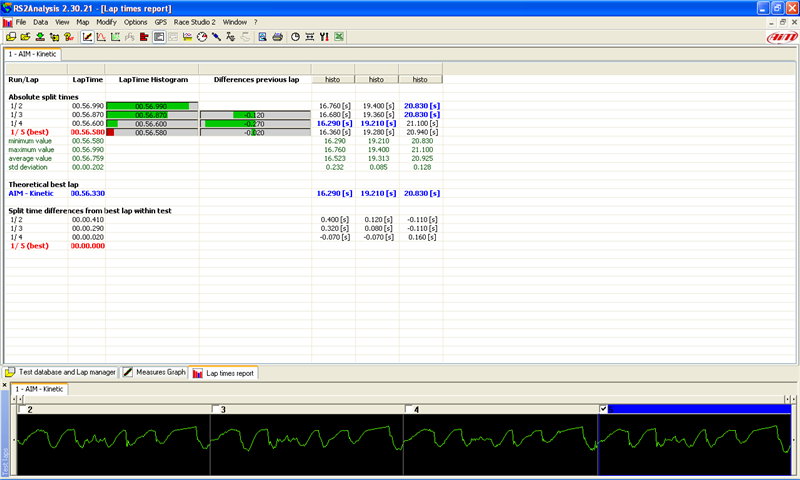
Task: Click the measures graph pencil toolbar icon
Action: (87, 37)
